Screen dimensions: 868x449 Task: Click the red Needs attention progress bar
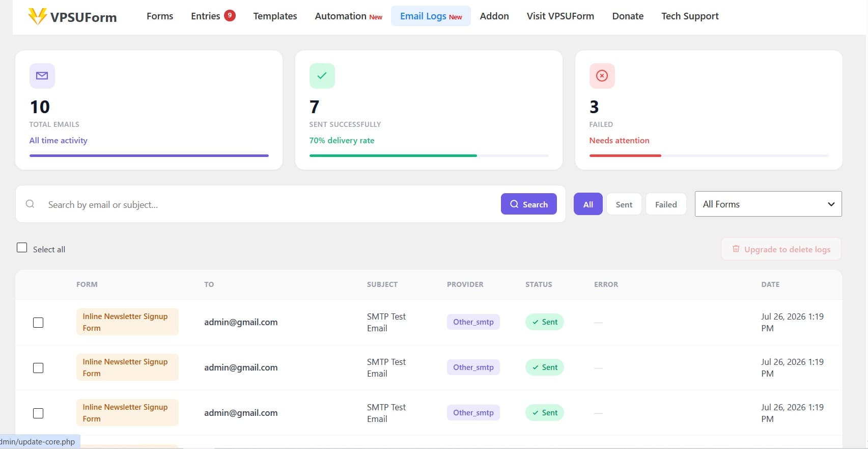pyautogui.click(x=625, y=155)
